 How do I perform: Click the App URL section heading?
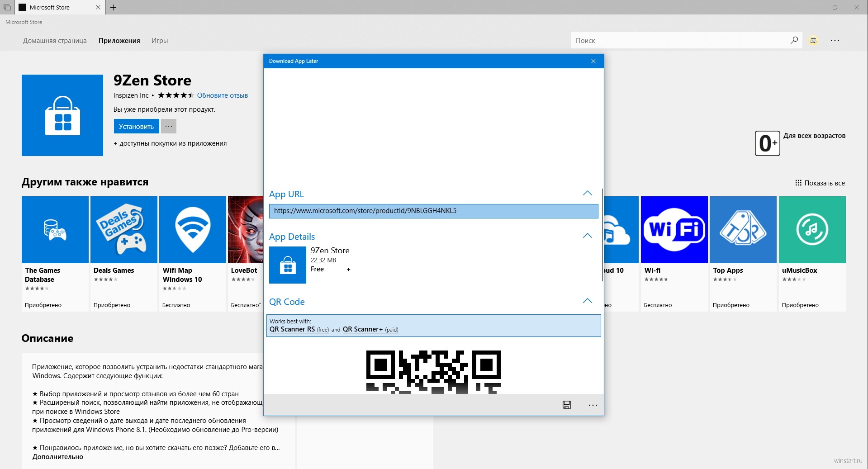click(286, 194)
